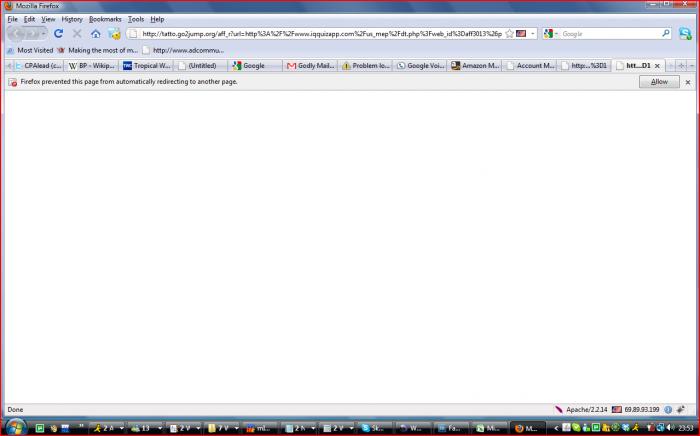Click the volume speaker tray icon
The image size is (700, 436).
[x=670, y=428]
